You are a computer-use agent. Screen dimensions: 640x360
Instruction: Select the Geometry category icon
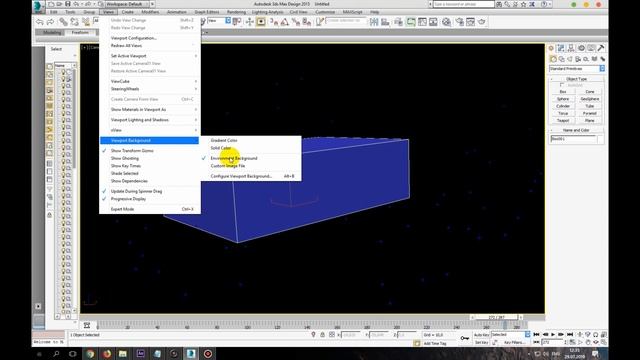(x=553, y=59)
